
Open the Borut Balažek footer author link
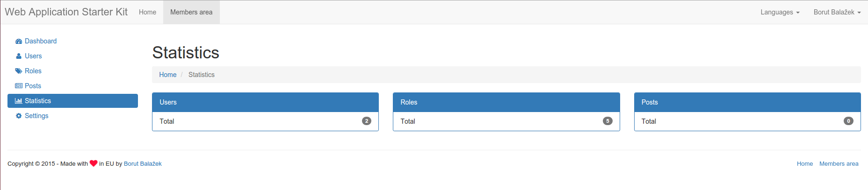pos(143,164)
